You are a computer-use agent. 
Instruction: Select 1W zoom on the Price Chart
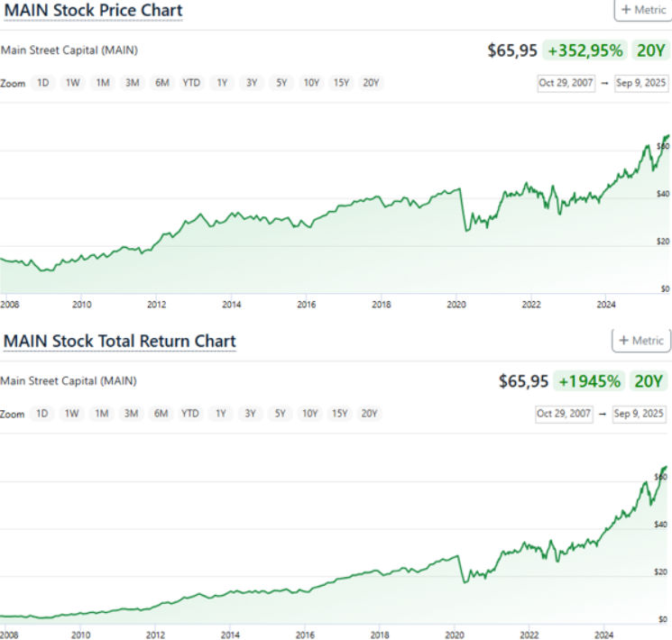[x=72, y=83]
